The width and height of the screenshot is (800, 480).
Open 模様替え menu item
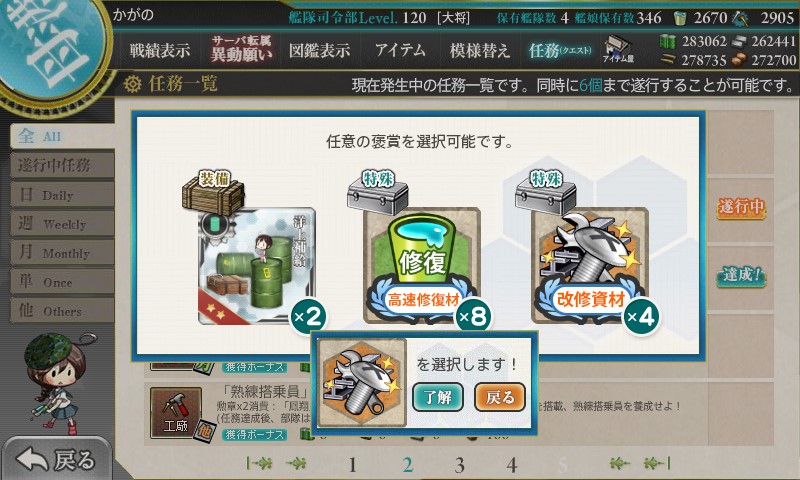[x=480, y=50]
